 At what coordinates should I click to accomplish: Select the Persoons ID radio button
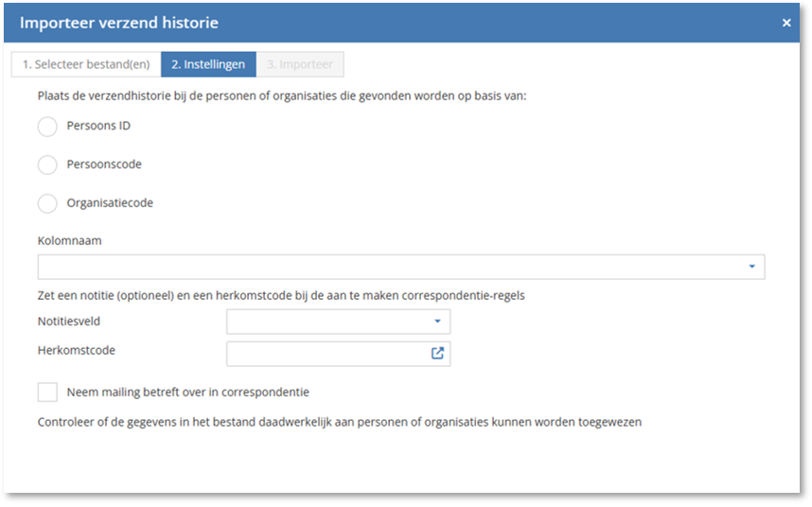click(47, 127)
